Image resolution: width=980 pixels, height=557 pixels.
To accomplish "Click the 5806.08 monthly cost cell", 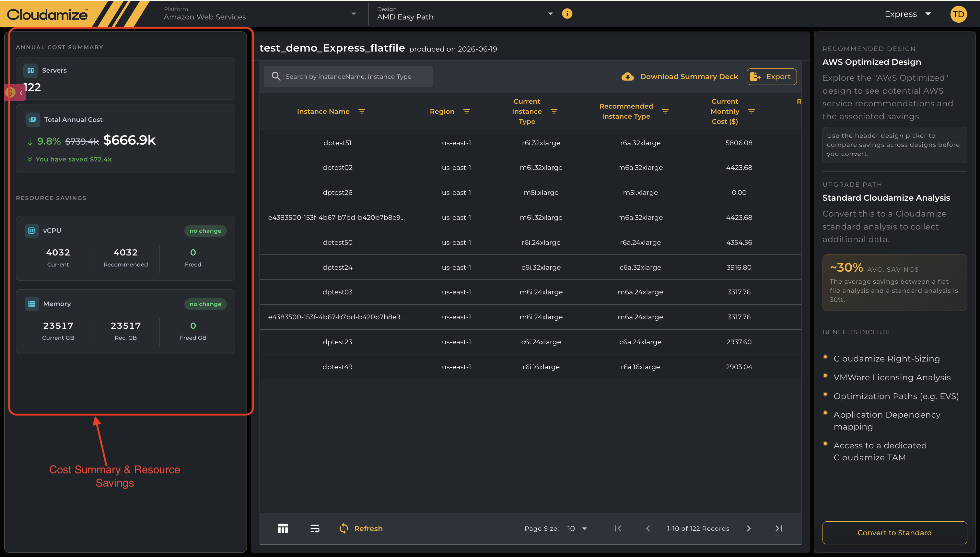I will point(739,143).
